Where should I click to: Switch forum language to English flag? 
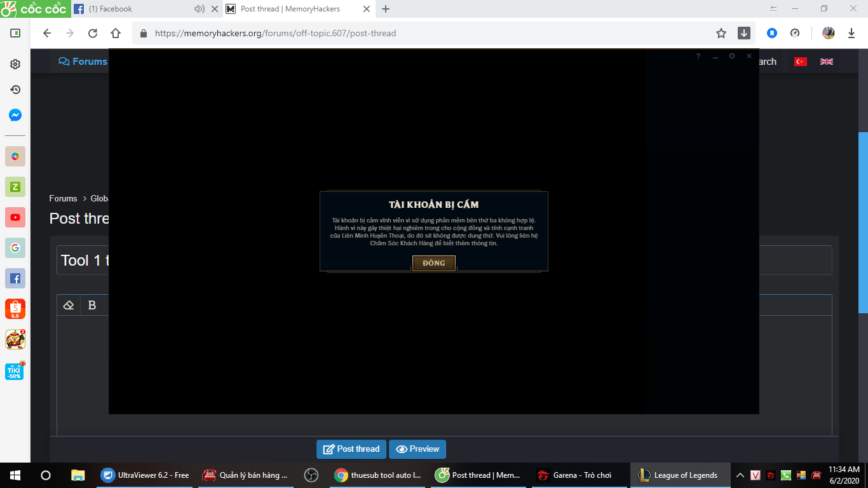point(827,62)
